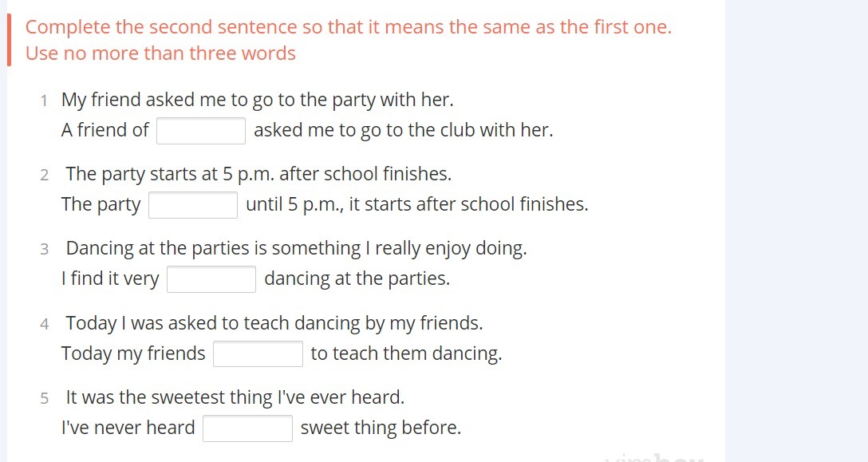Viewport: 868px width, 462px height.
Task: Click the 'Use no more than three words' line
Action: (160, 54)
